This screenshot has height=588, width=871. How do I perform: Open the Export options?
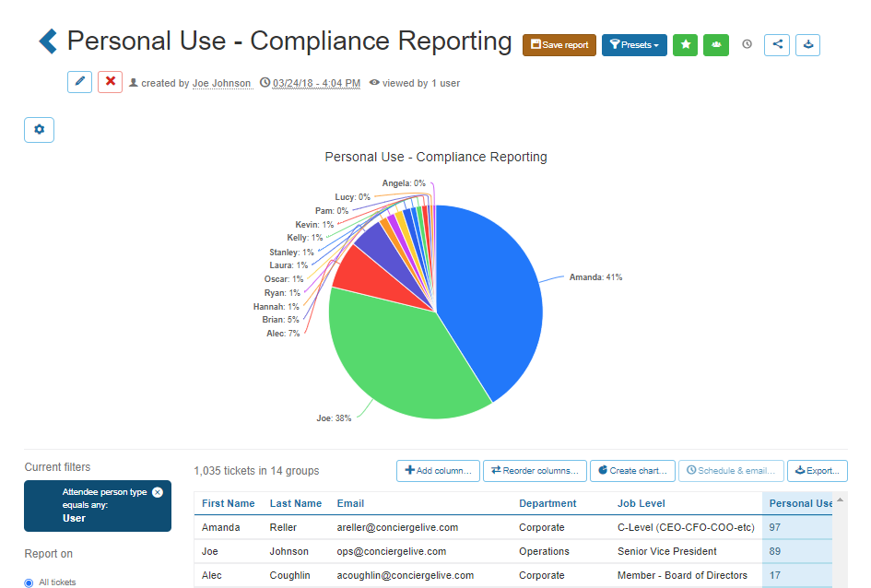[817, 471]
